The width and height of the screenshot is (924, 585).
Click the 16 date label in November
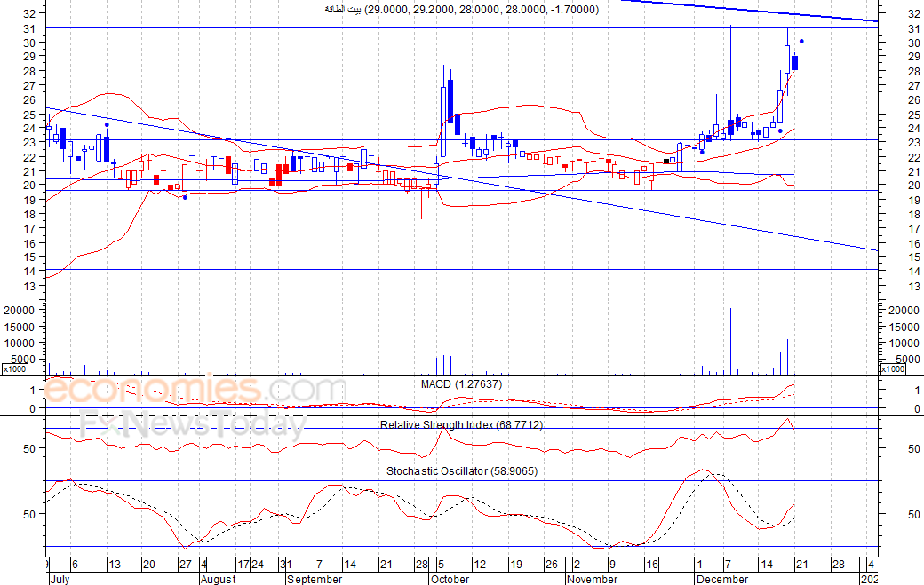tap(652, 565)
